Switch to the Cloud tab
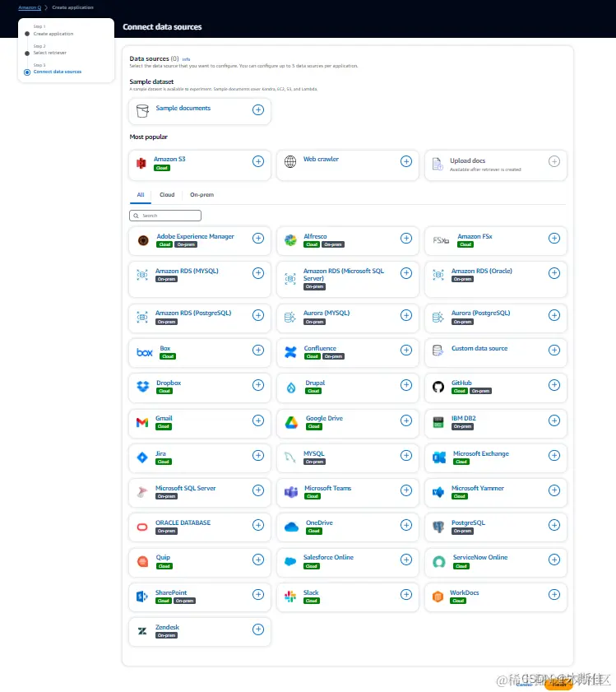The width and height of the screenshot is (616, 692). (167, 195)
